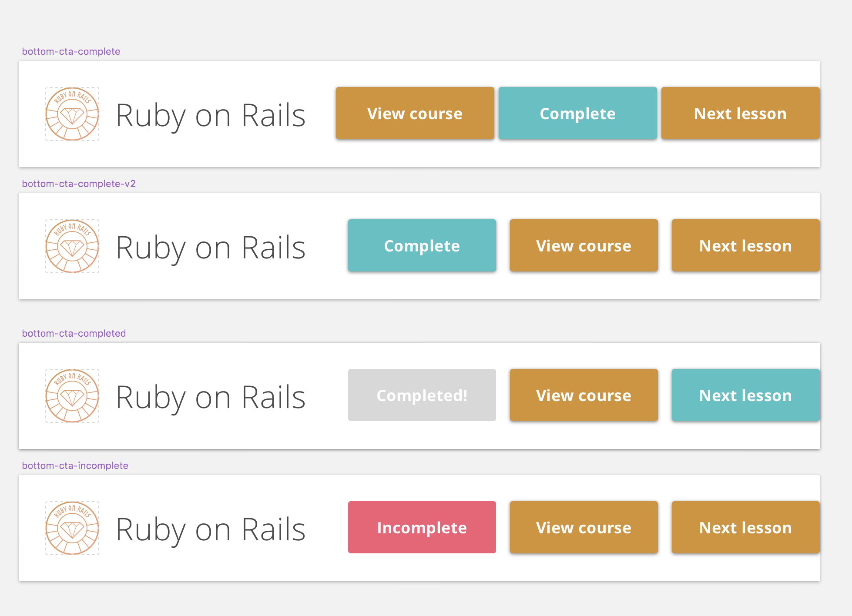
Task: Click Ruby on Rails title in bottom-cta-incomplete
Action: click(x=211, y=530)
